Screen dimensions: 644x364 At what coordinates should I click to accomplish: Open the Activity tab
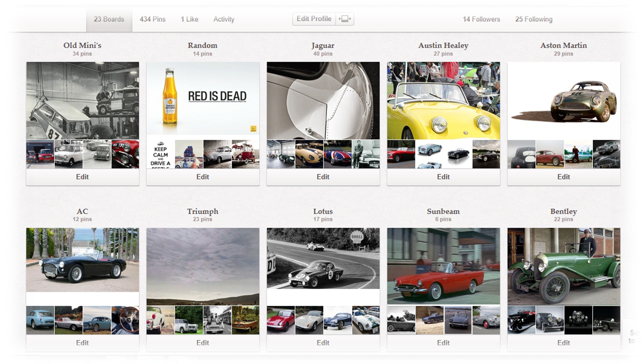pyautogui.click(x=223, y=19)
